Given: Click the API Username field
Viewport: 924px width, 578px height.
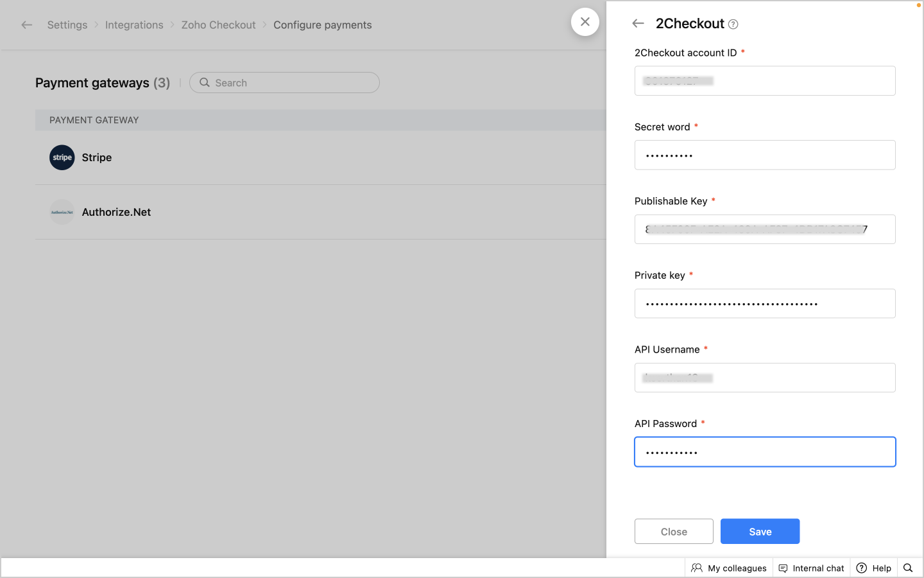Looking at the screenshot, I should coord(765,378).
